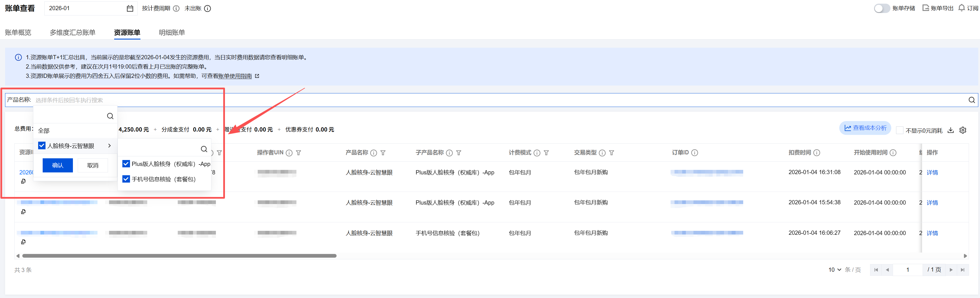This screenshot has width=980, height=298.
Task: Click the info icon beside 计费模式 header
Action: (537, 153)
